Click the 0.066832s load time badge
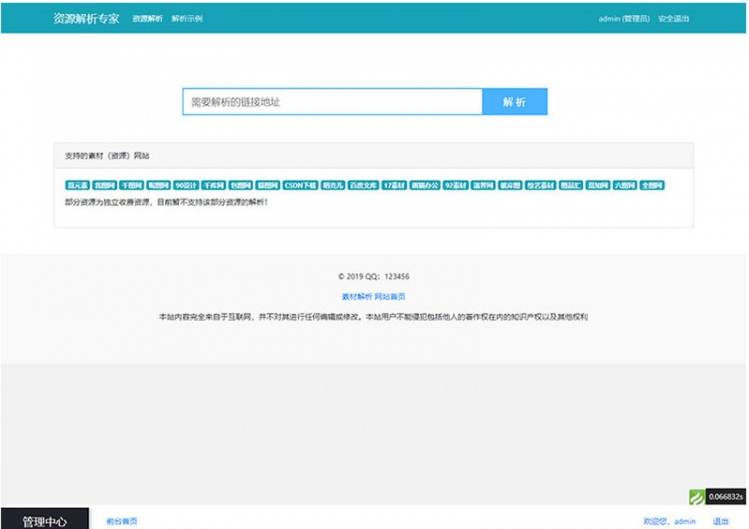Screen dimensions: 749x529 coord(726,497)
